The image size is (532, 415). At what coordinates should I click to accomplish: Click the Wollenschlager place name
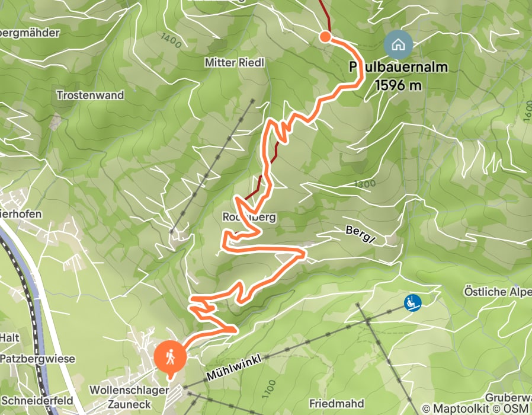click(x=129, y=390)
